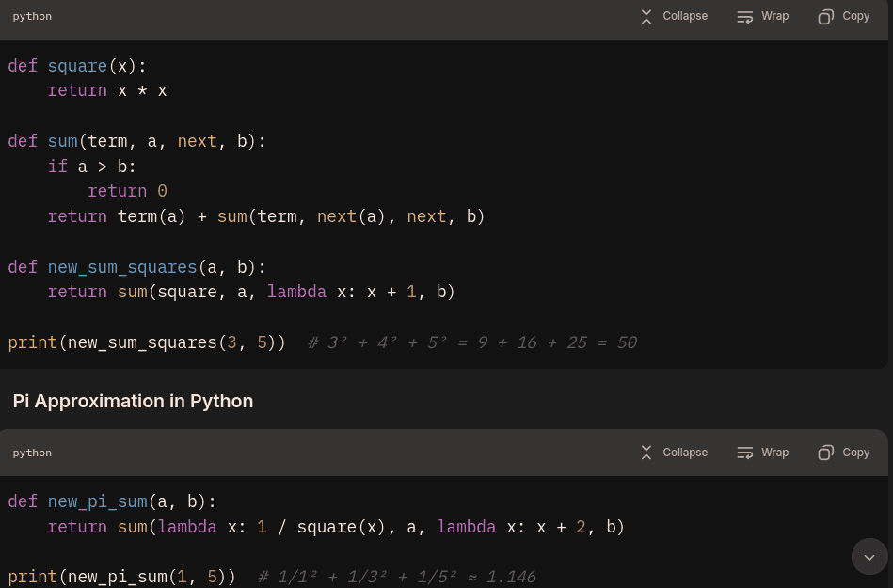Click the 'return 0' line
Screen dimensions: 893x588
[127, 191]
